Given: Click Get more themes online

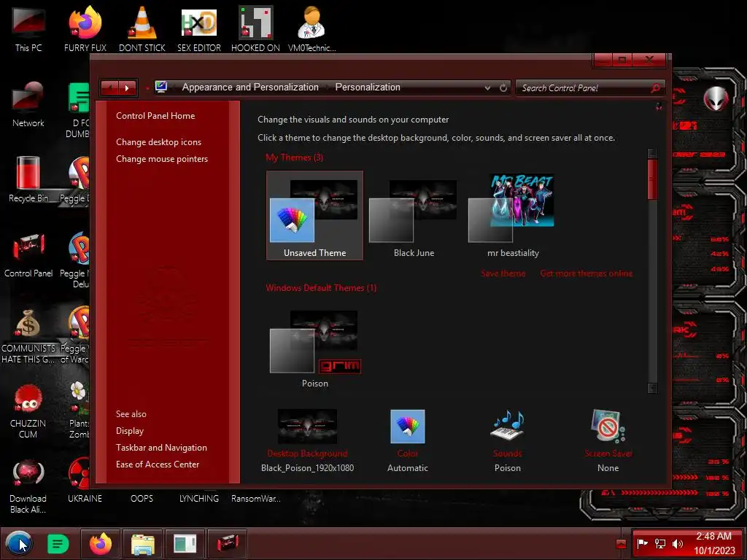Looking at the screenshot, I should 587,273.
